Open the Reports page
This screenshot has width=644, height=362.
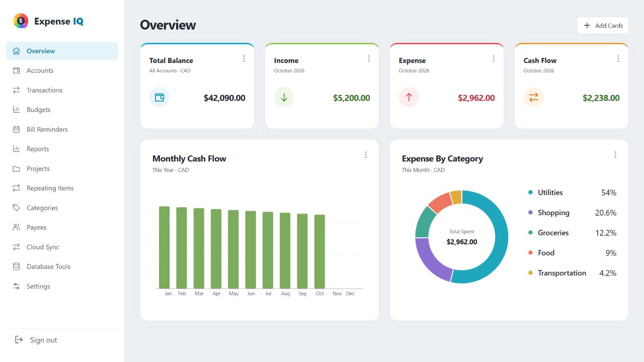pyautogui.click(x=62, y=149)
